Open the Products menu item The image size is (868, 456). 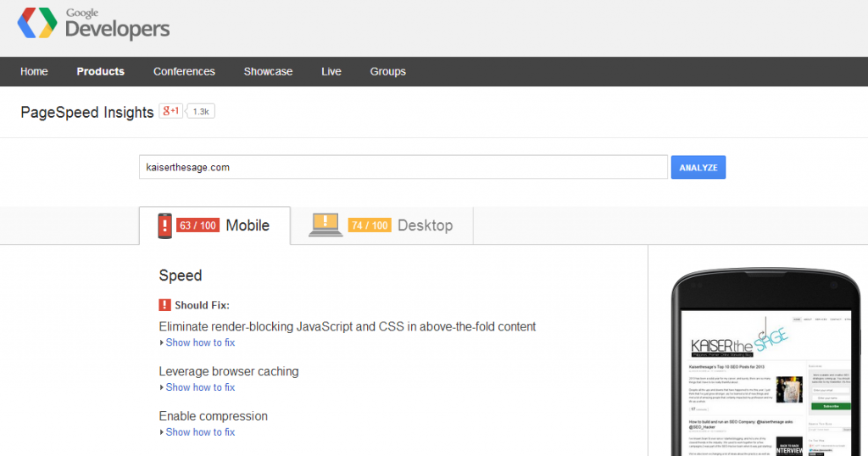pos(100,71)
